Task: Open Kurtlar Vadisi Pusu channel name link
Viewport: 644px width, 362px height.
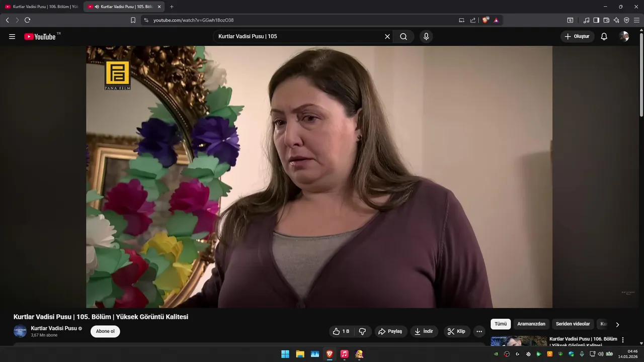Action: [54, 328]
